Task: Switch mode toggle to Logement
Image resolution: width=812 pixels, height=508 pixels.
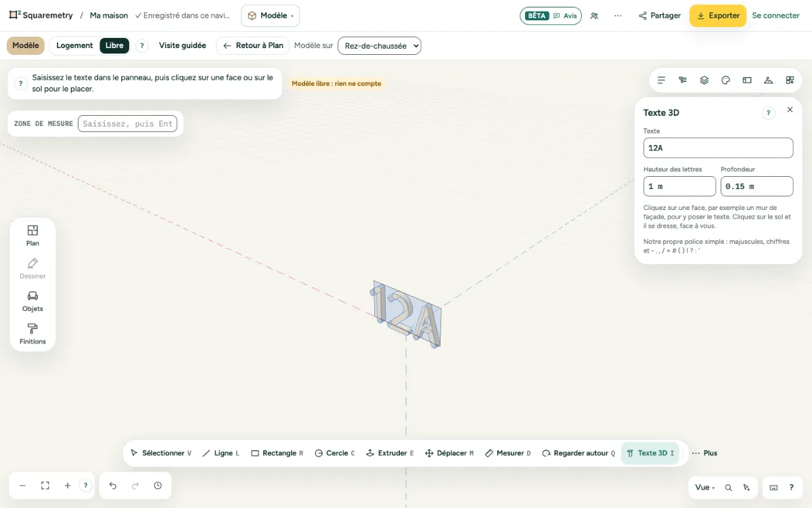Action: (74, 45)
